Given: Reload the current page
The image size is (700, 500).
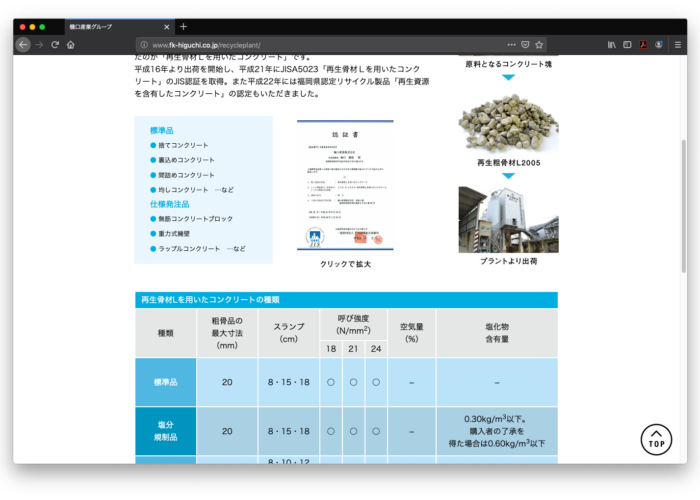Looking at the screenshot, I should point(55,45).
